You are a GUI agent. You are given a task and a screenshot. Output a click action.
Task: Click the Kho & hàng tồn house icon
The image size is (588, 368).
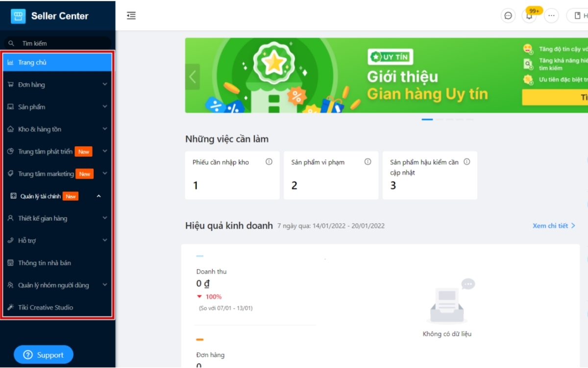click(10, 130)
